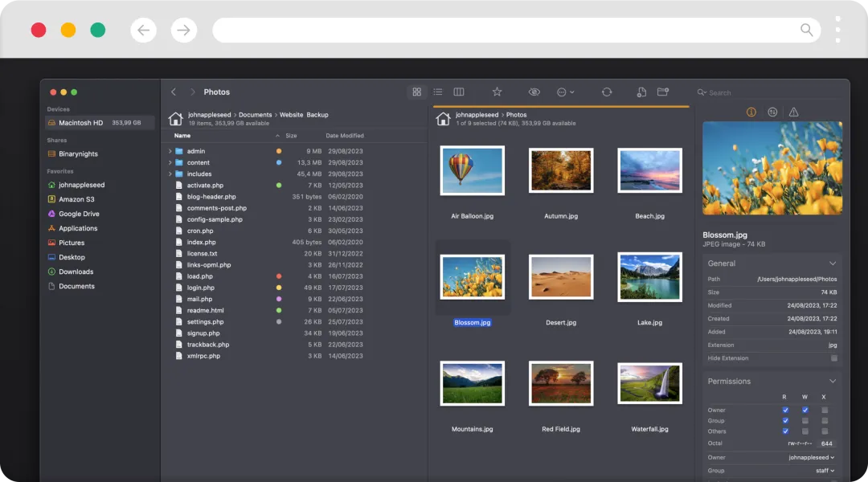Toggle Others write permission
Viewport: 868px width, 482px height.
(x=805, y=431)
